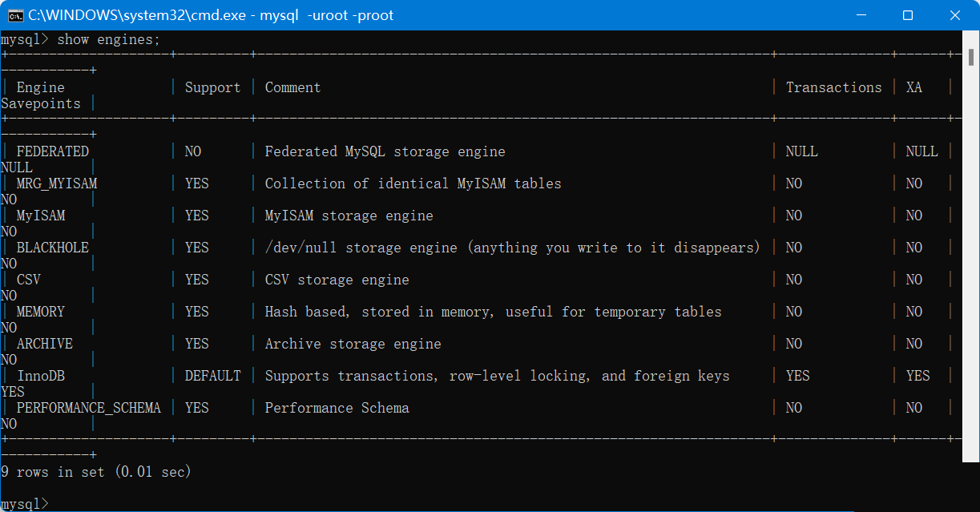
Task: Minimize the command prompt window
Action: pos(861,15)
